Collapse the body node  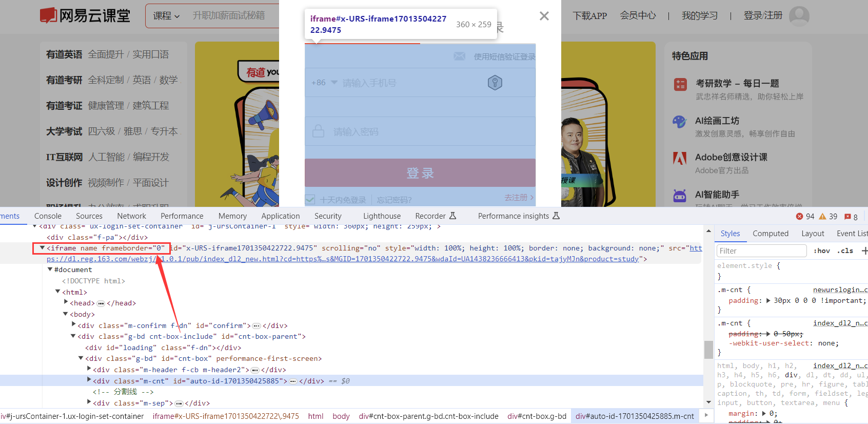click(65, 314)
